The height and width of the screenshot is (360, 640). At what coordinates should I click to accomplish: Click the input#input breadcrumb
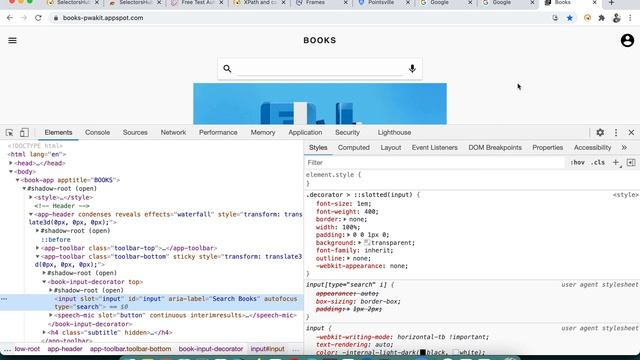tap(267, 349)
